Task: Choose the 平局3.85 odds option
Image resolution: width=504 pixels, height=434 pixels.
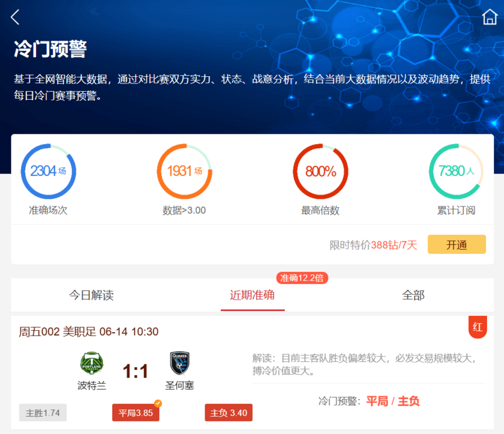Action: click(136, 413)
